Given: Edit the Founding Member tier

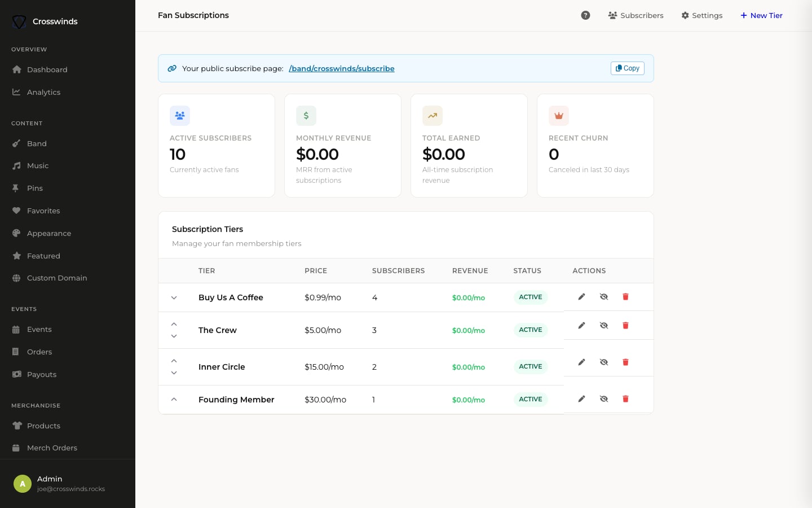Looking at the screenshot, I should pos(581,399).
